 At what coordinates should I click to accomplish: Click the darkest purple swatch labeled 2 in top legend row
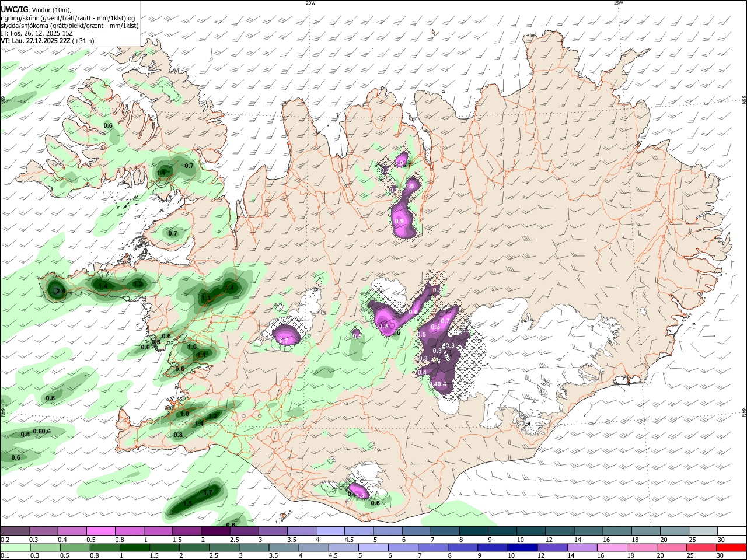click(x=215, y=531)
